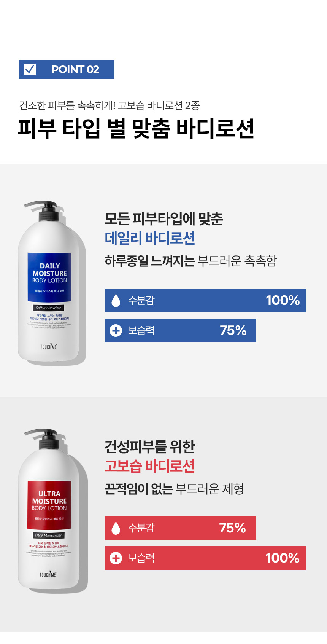Select the blue 보습력 75% progress bar
327x644 pixels.
[x=181, y=330]
